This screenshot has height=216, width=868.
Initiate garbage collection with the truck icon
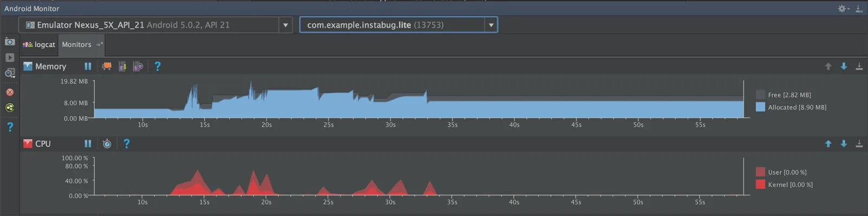click(107, 66)
